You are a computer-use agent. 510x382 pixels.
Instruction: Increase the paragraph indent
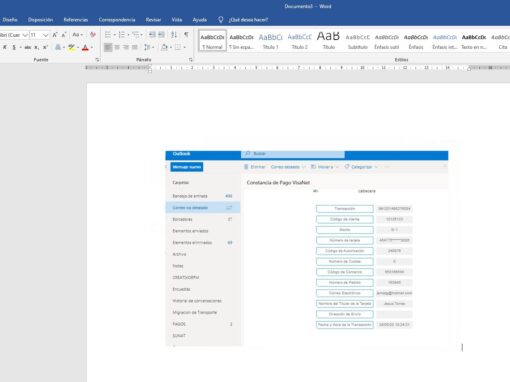(x=161, y=35)
